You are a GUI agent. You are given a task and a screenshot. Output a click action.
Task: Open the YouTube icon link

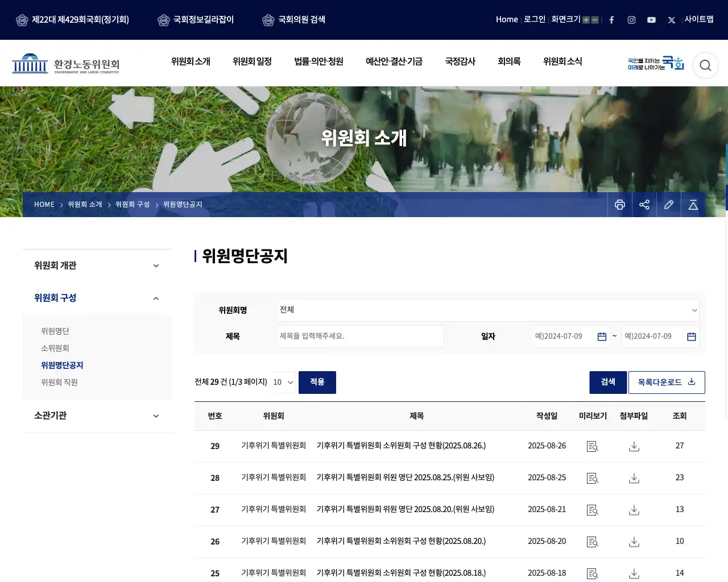(x=651, y=20)
